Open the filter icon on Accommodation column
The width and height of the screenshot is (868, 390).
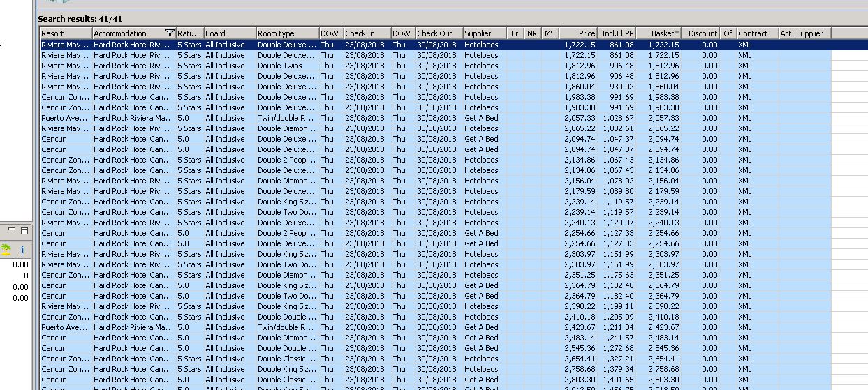click(170, 33)
